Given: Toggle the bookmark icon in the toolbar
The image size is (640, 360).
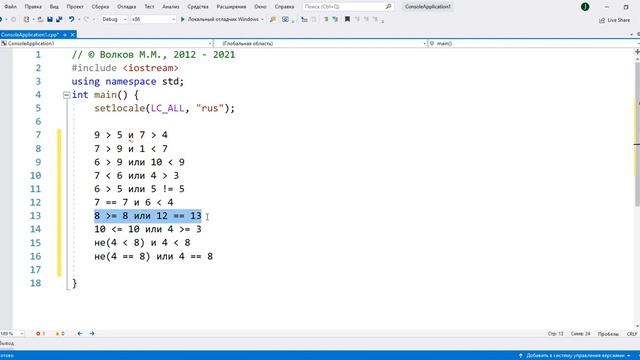Looking at the screenshot, I should [x=347, y=19].
